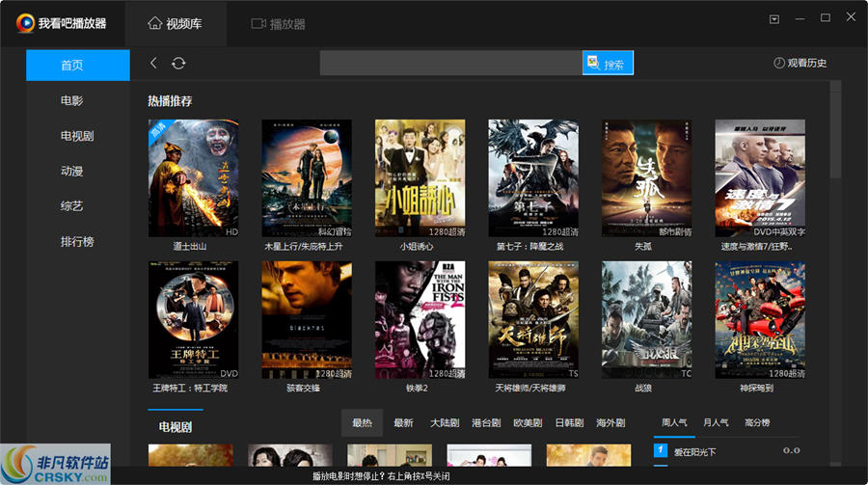The height and width of the screenshot is (485, 868).
Task: Select the 欧美剧 filter tab
Action: pyautogui.click(x=528, y=423)
